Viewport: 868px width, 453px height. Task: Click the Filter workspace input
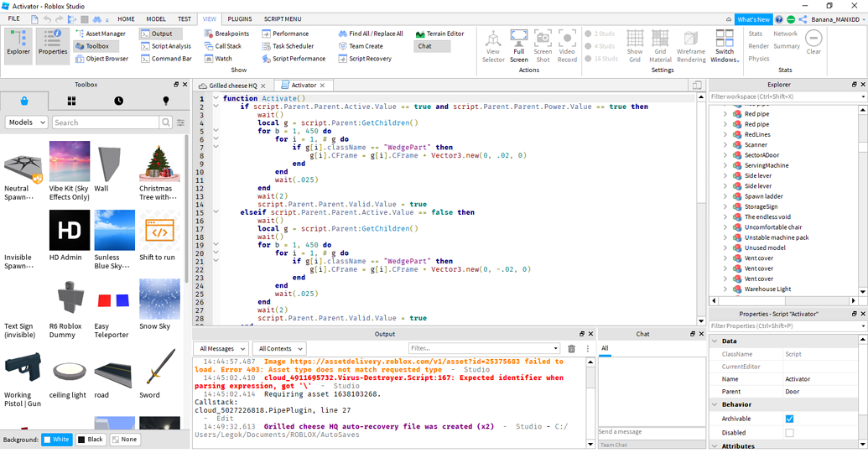(784, 96)
